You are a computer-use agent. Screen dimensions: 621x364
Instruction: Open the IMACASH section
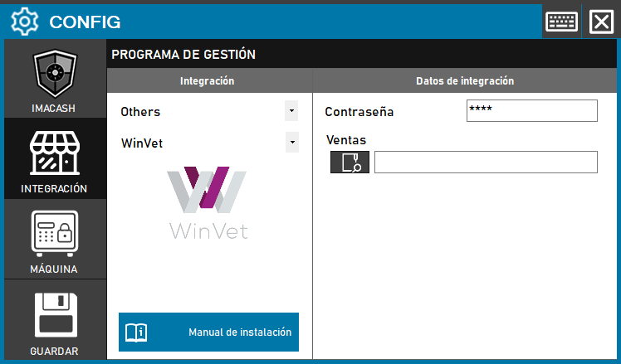point(55,79)
